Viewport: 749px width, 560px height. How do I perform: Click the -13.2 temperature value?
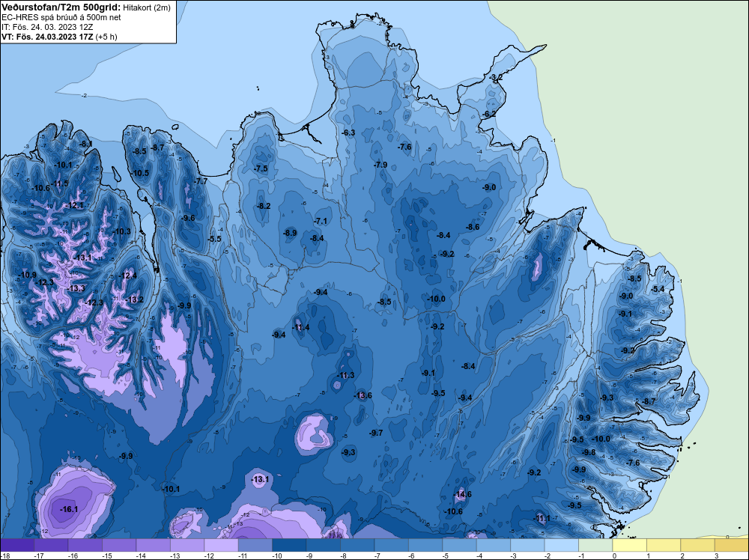pyautogui.click(x=134, y=299)
